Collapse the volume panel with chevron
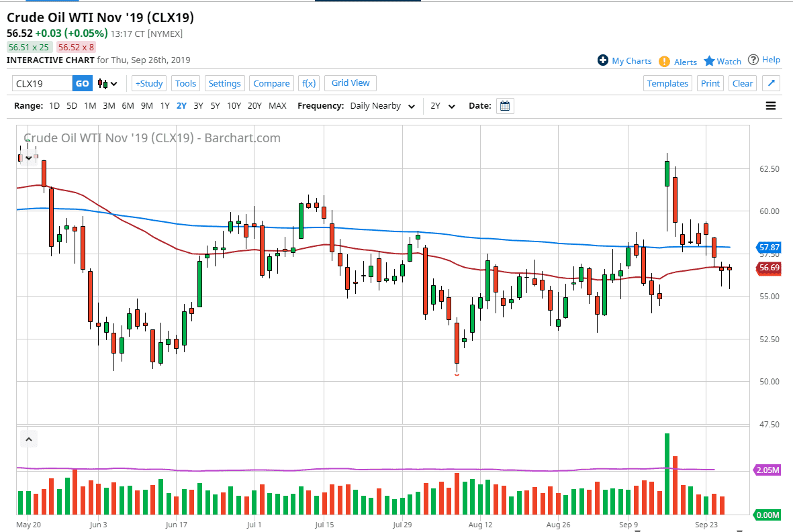This screenshot has width=793, height=532. (x=29, y=438)
